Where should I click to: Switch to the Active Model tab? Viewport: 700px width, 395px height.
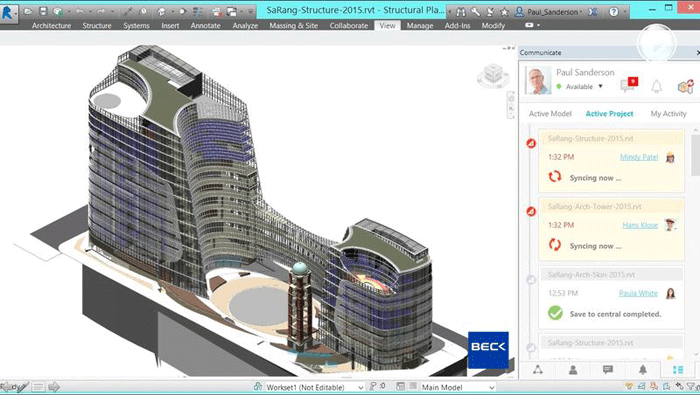coord(550,114)
